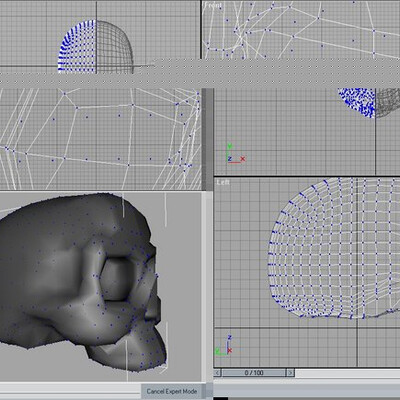Step forward with time slider right arrow
400x400 pixels.
tap(291, 372)
